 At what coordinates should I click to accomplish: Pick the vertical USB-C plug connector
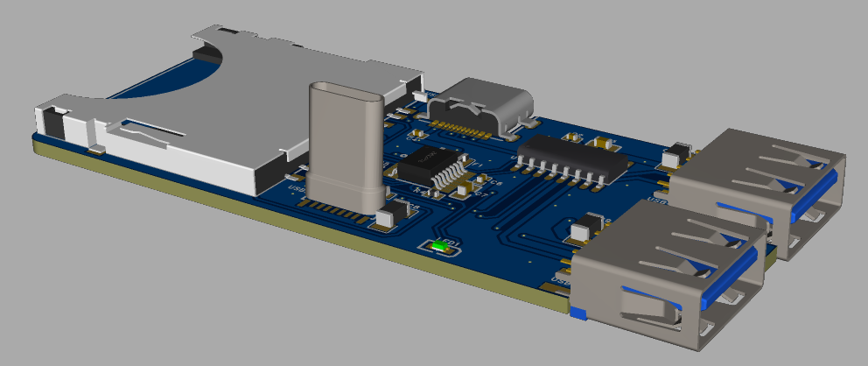point(346,148)
